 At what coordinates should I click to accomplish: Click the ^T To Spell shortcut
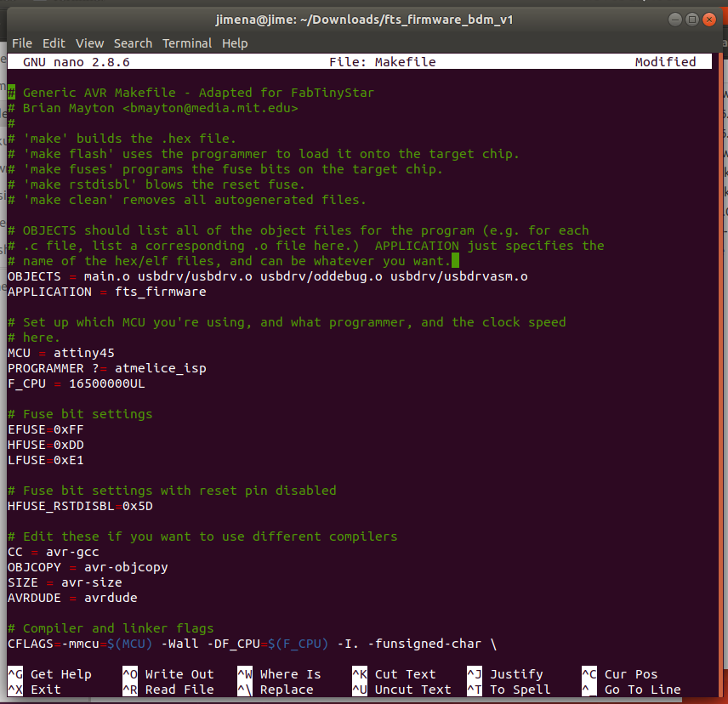[509, 690]
